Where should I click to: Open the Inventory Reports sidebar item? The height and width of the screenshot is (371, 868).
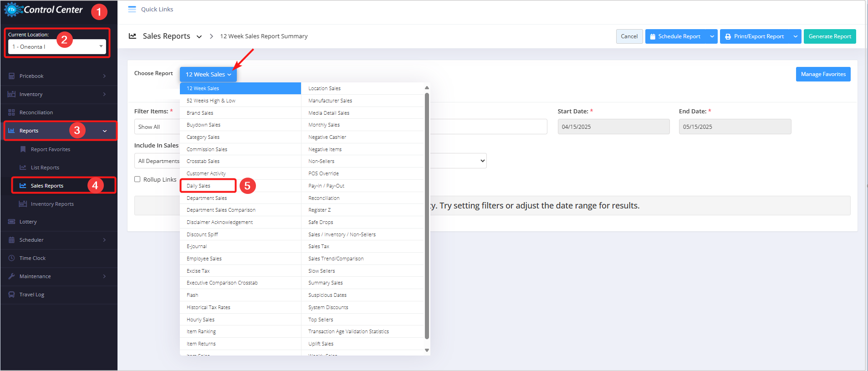pos(59,204)
